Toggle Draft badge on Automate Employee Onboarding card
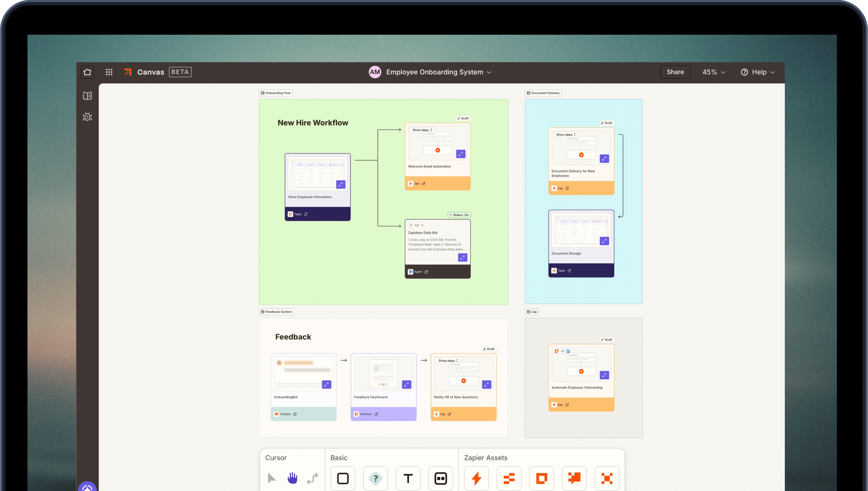868x491 pixels. (607, 340)
